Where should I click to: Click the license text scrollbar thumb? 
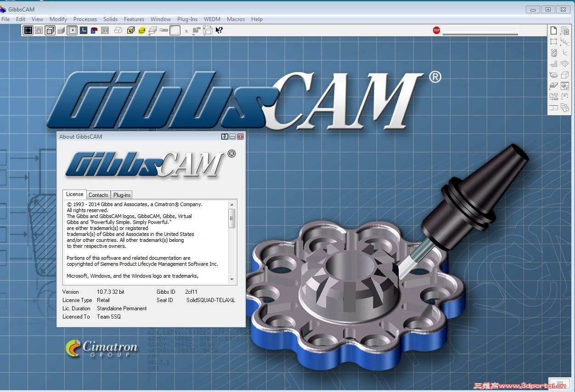click(x=232, y=218)
